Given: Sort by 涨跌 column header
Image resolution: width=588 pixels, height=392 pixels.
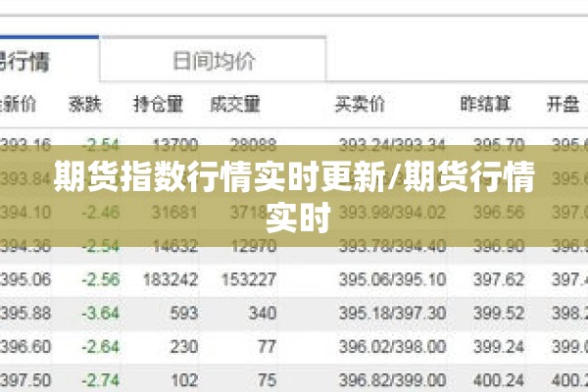Looking at the screenshot, I should pyautogui.click(x=85, y=104).
